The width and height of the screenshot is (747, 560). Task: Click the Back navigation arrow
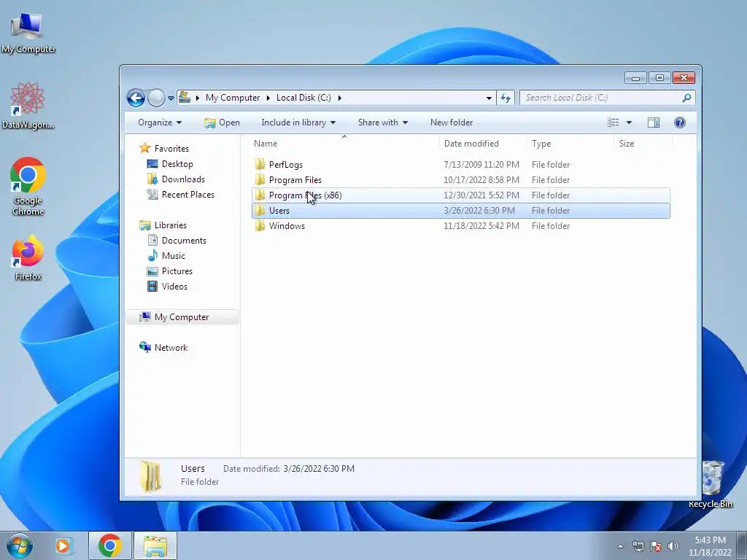tap(136, 98)
